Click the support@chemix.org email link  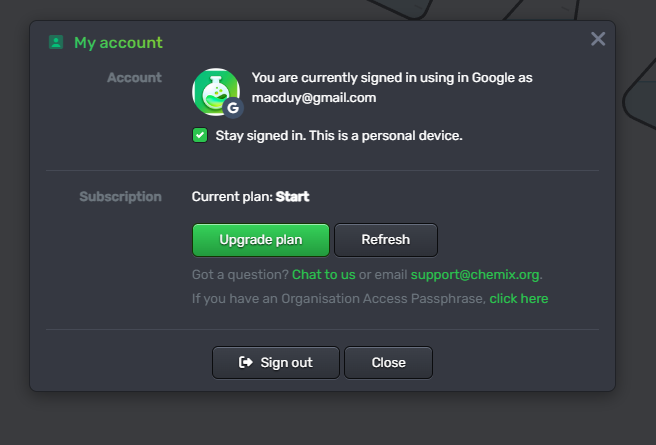tap(475, 275)
